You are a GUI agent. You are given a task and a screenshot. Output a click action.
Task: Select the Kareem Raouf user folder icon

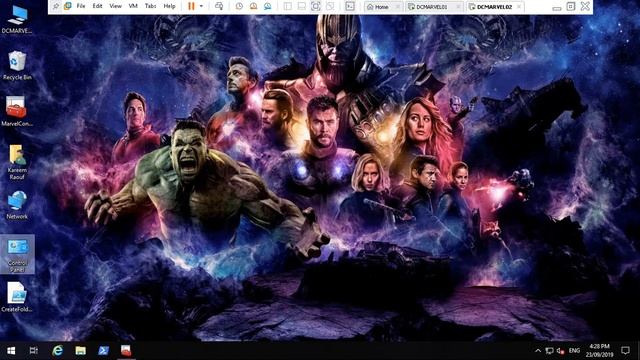(x=17, y=162)
